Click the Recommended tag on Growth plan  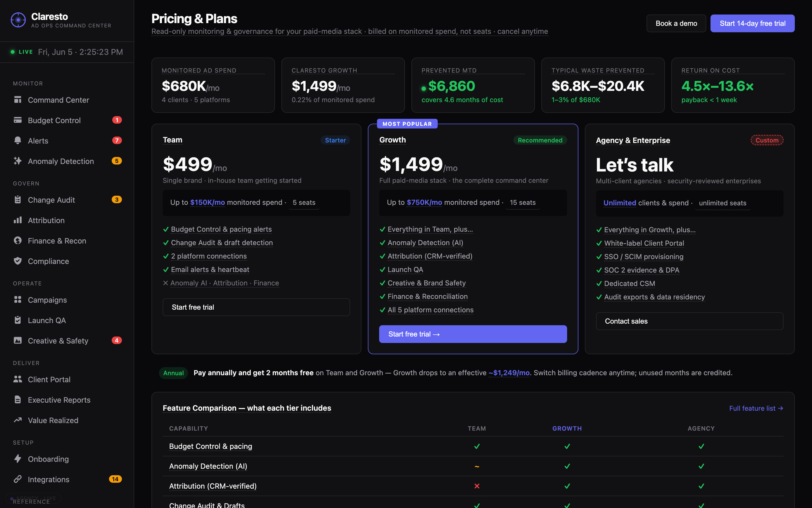tap(540, 140)
